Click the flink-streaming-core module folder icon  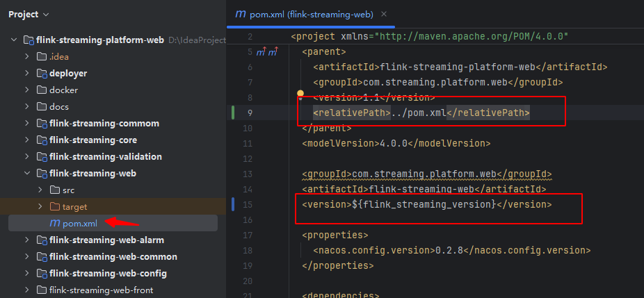click(x=42, y=140)
